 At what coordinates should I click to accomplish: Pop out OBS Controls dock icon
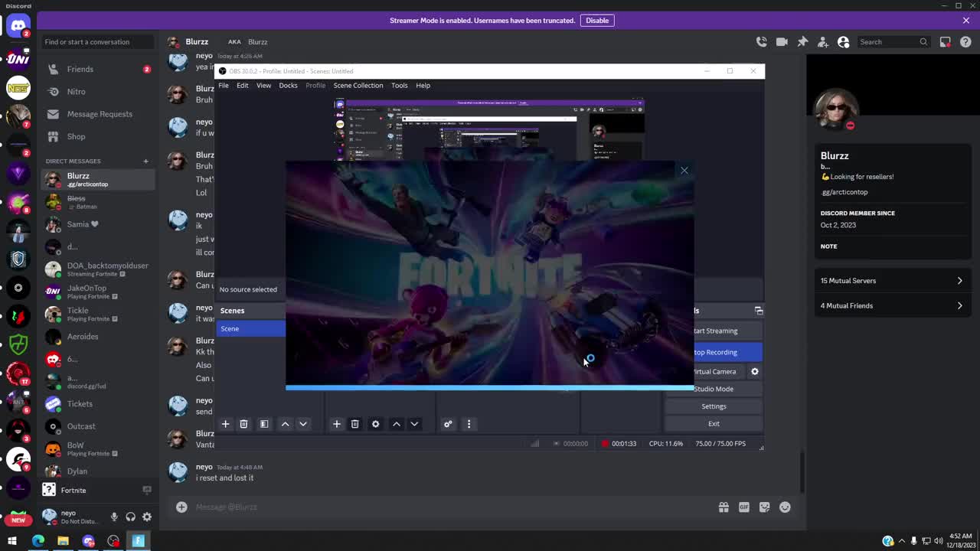point(759,311)
